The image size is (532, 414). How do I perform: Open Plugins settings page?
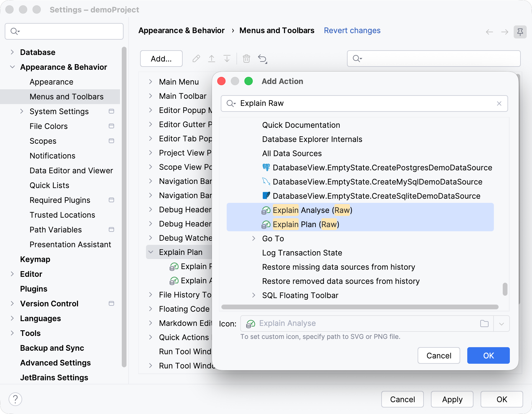pos(34,289)
